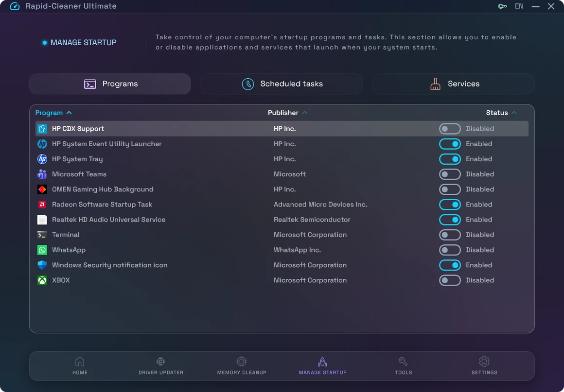Disable HP System Event Utility Launcher toggle
This screenshot has width=564, height=392.
click(450, 144)
